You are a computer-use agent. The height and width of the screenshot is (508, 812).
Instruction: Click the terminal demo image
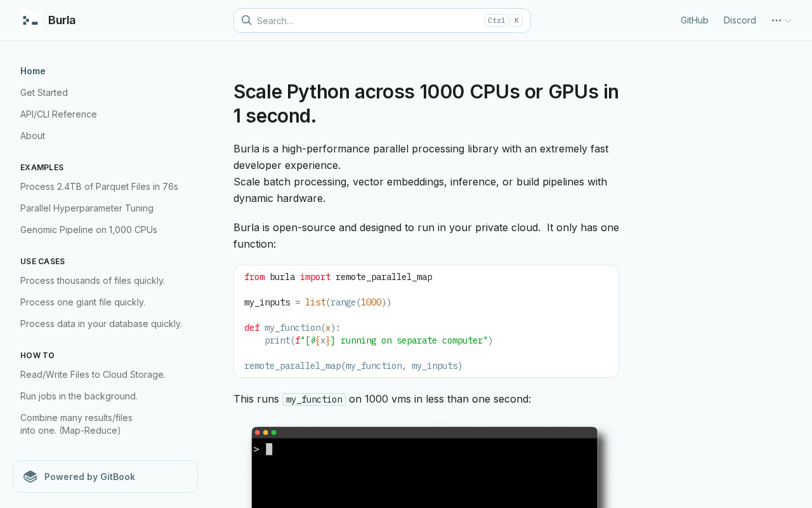pyautogui.click(x=426, y=466)
